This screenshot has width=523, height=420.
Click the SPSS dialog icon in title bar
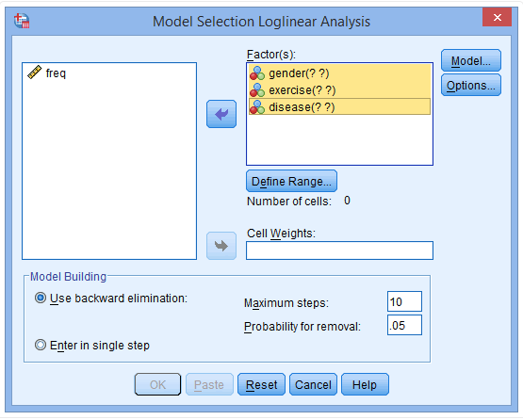(22, 21)
